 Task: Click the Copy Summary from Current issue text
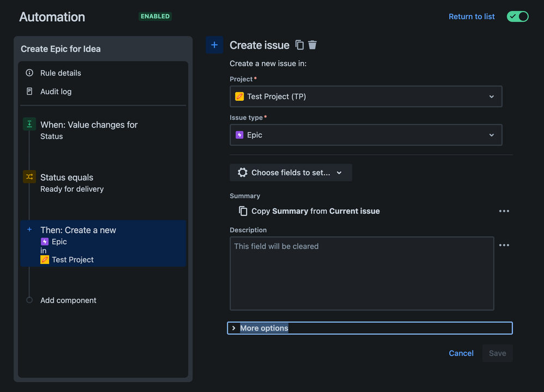click(x=316, y=211)
